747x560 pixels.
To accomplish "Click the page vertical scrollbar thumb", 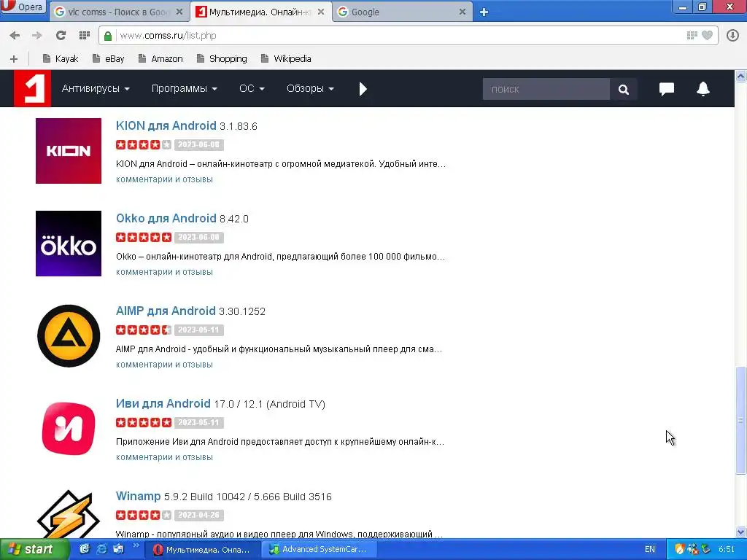I will pos(740,420).
